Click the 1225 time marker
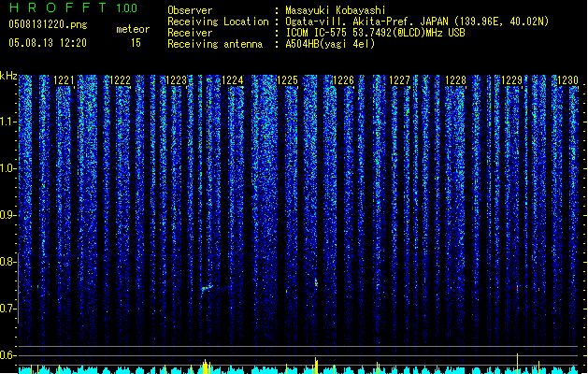 287,80
